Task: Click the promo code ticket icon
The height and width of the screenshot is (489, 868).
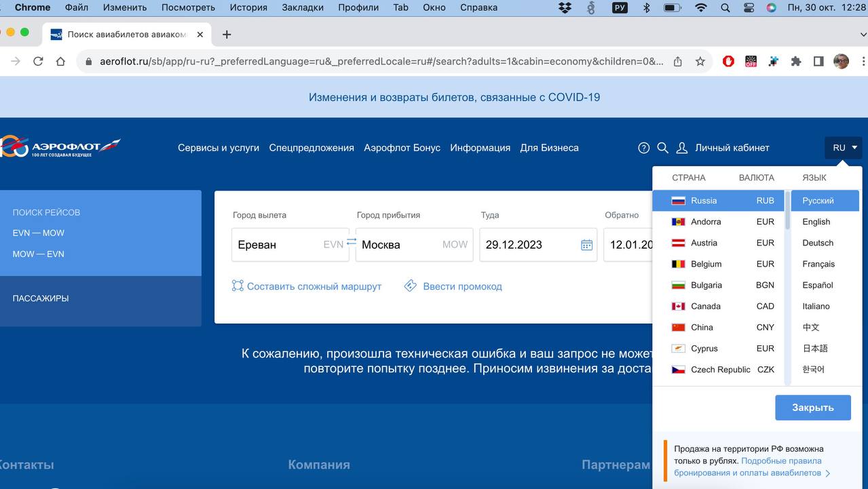Action: 410,286
